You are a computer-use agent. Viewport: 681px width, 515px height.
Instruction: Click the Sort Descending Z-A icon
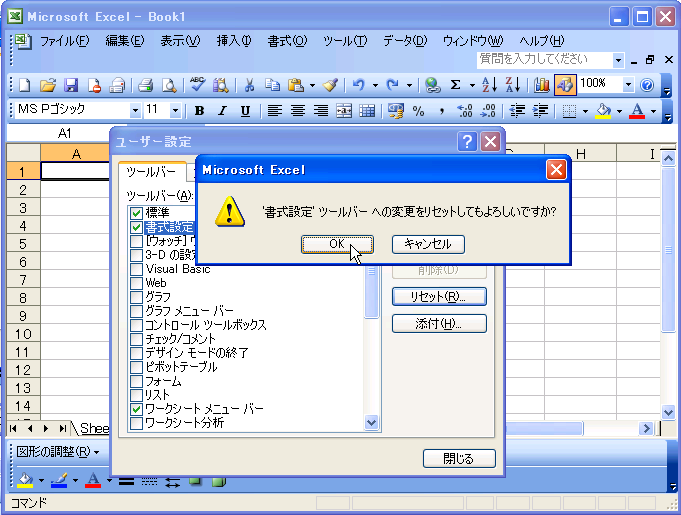pyautogui.click(x=513, y=85)
